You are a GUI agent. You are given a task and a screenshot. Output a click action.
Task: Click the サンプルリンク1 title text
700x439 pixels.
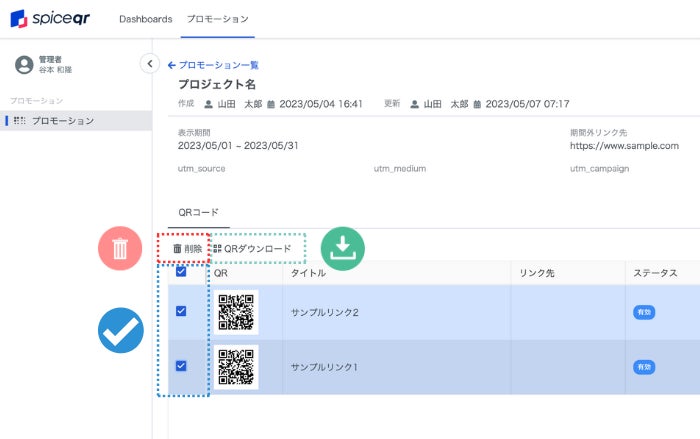[325, 367]
